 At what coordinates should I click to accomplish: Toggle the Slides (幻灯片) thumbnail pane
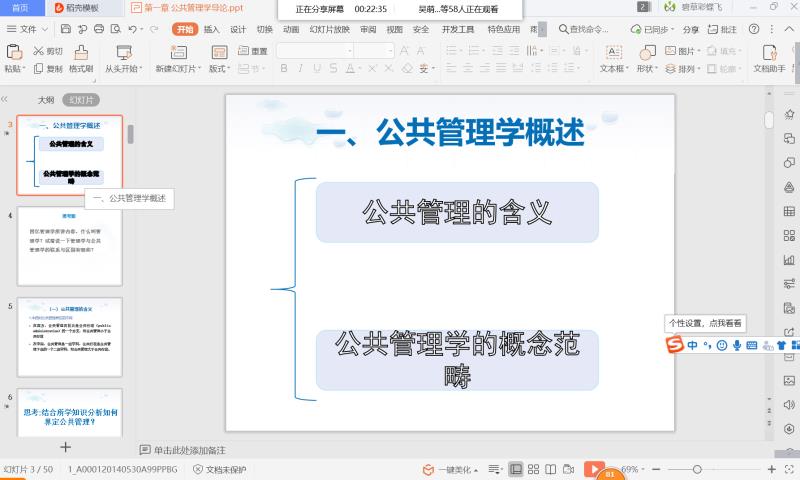tap(81, 100)
